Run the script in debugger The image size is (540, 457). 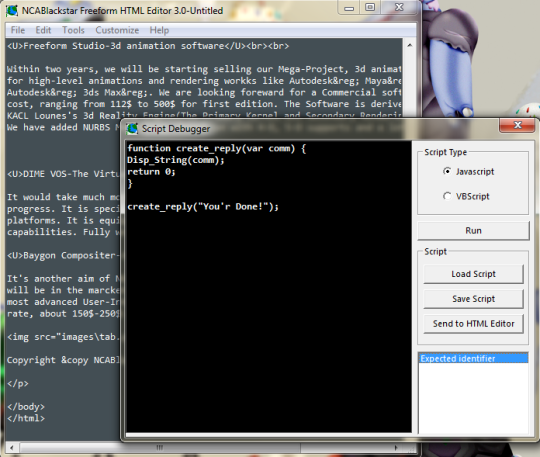(473, 230)
